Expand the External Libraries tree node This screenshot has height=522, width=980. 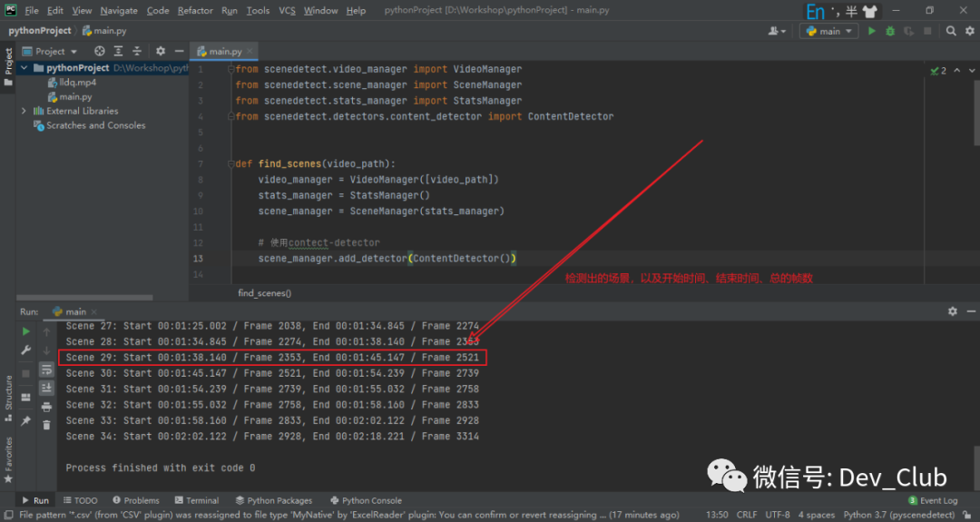point(24,111)
